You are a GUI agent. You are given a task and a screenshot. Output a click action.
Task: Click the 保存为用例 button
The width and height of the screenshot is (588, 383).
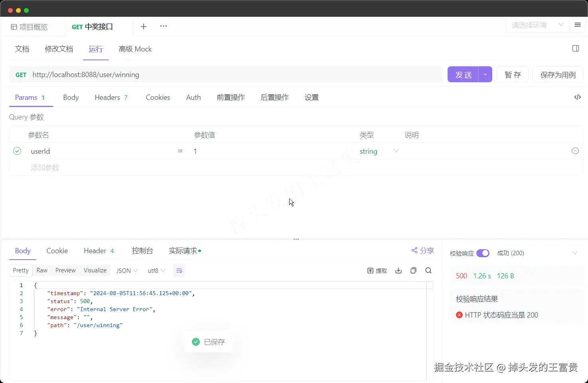pyautogui.click(x=558, y=75)
